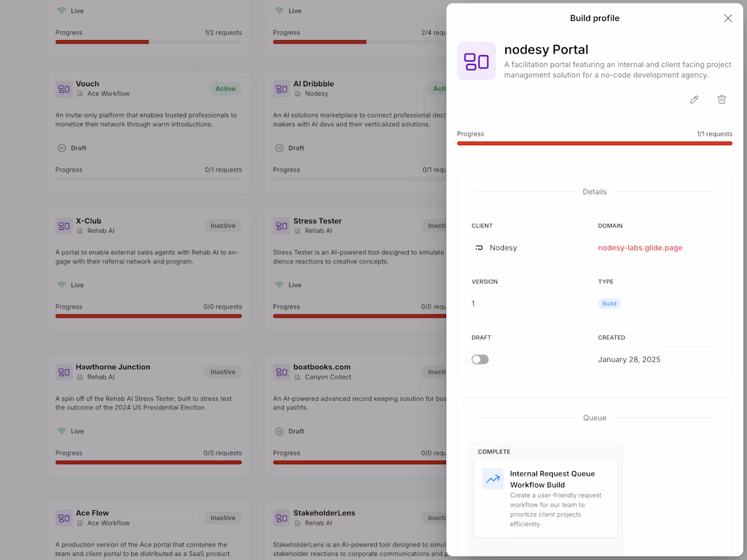Image resolution: width=747 pixels, height=560 pixels.
Task: Open the StakeholderLens card title
Action: pos(325,513)
